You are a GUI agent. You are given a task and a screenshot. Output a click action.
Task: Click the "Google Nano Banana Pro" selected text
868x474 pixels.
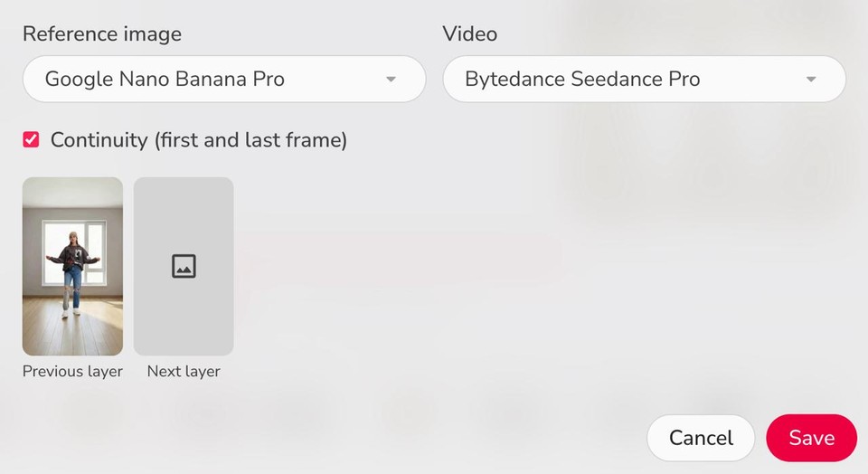point(165,80)
